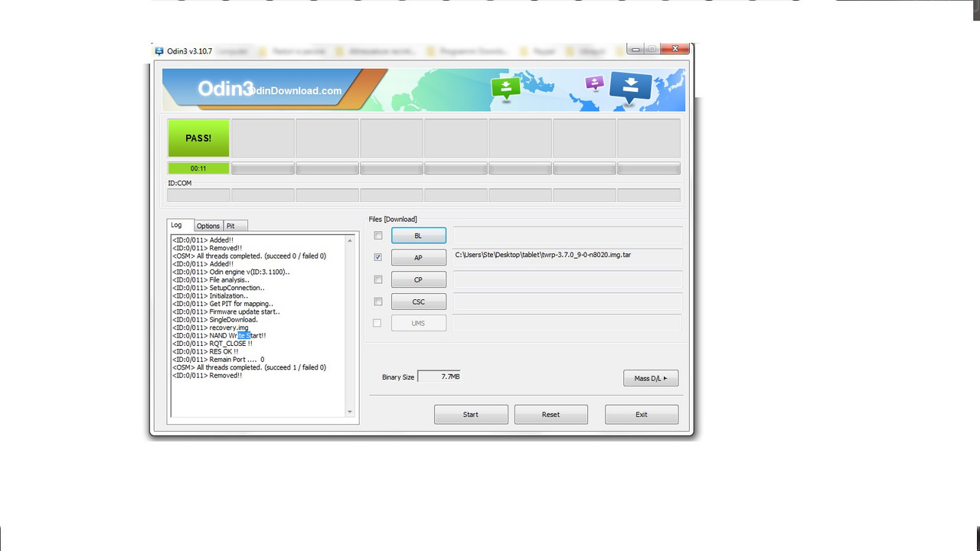Click the green PASS! status box
This screenshot has width=980, height=551.
198,138
